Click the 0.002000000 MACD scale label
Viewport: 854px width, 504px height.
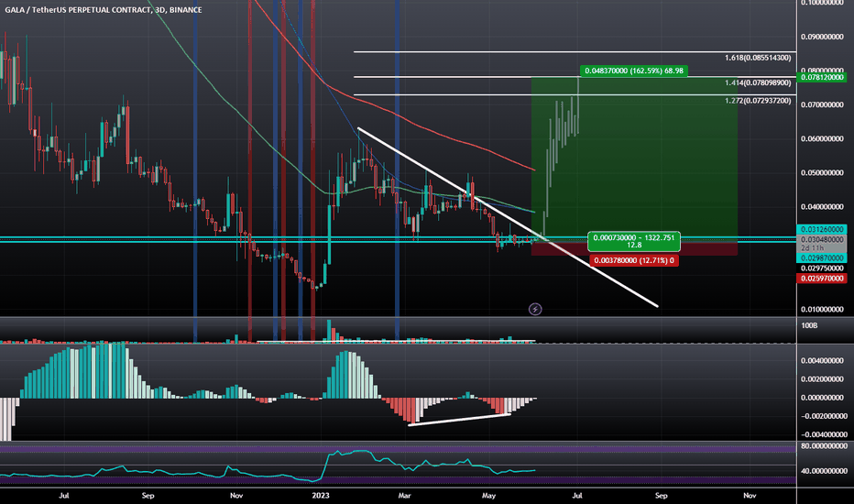(822, 379)
